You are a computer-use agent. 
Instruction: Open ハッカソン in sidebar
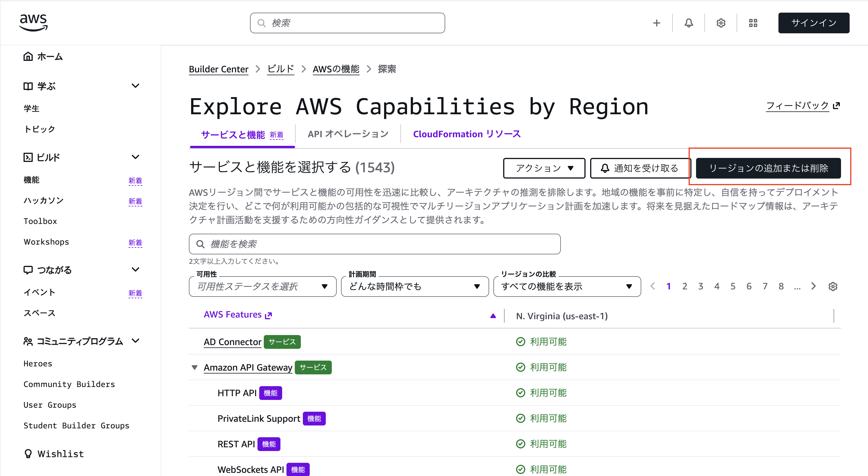44,200
